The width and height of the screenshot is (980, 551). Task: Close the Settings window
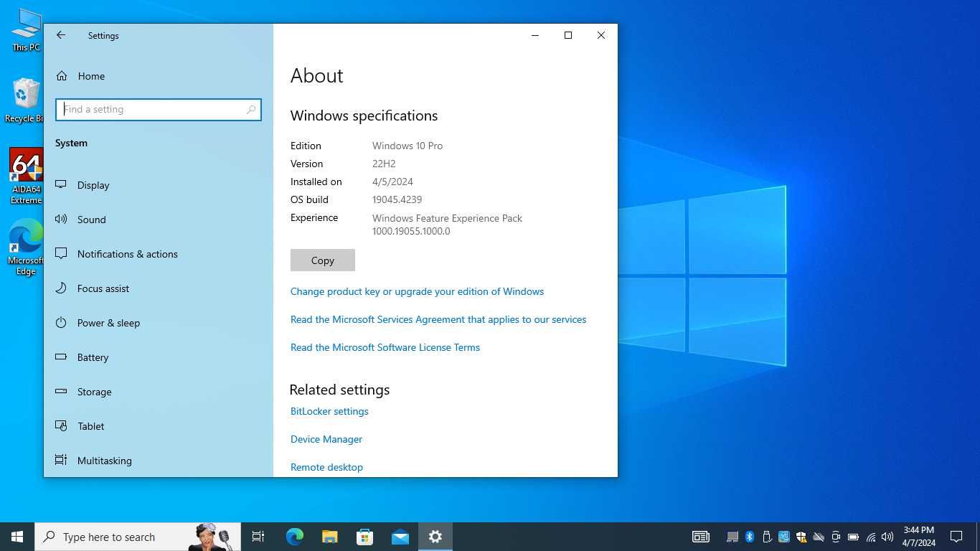point(601,35)
